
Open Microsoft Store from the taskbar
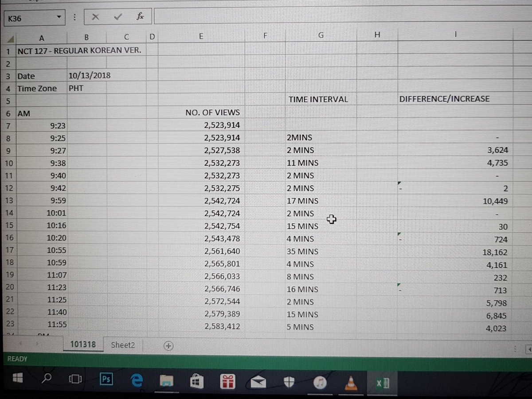pos(196,382)
